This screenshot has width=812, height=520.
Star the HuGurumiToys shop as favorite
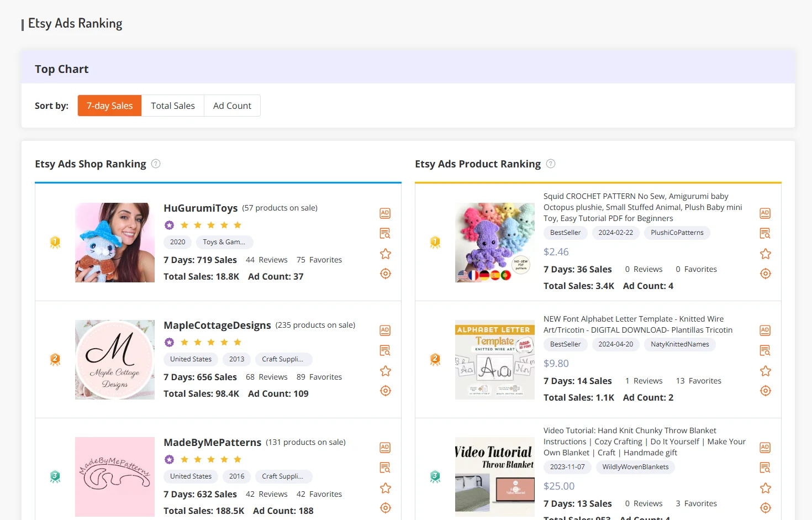(385, 254)
